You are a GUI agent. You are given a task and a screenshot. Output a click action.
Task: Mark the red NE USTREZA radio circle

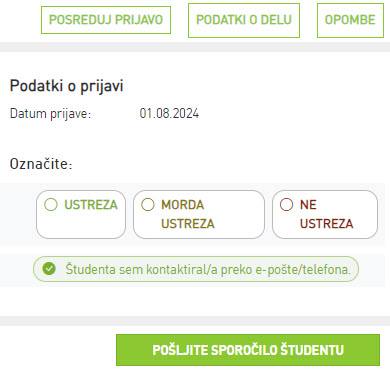point(286,204)
